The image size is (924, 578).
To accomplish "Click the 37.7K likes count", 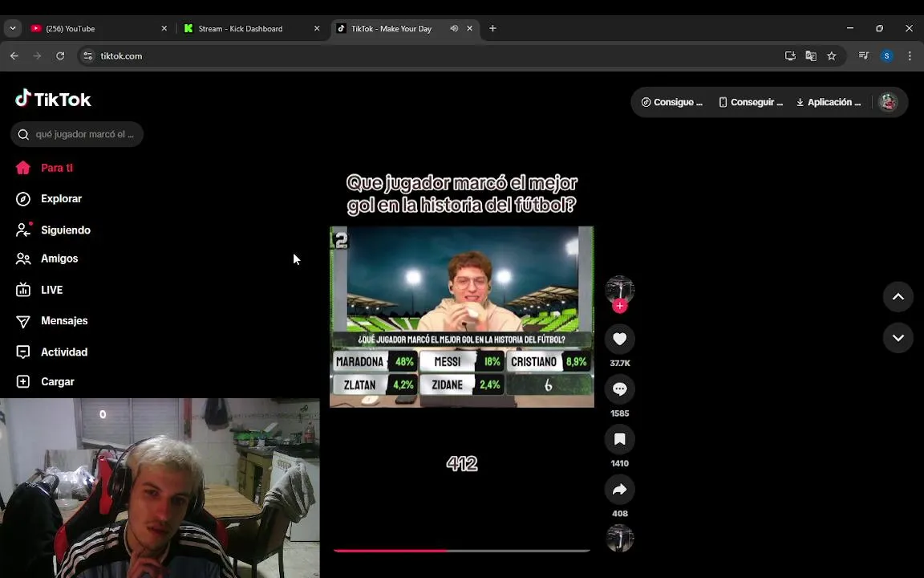I will click(x=619, y=364).
